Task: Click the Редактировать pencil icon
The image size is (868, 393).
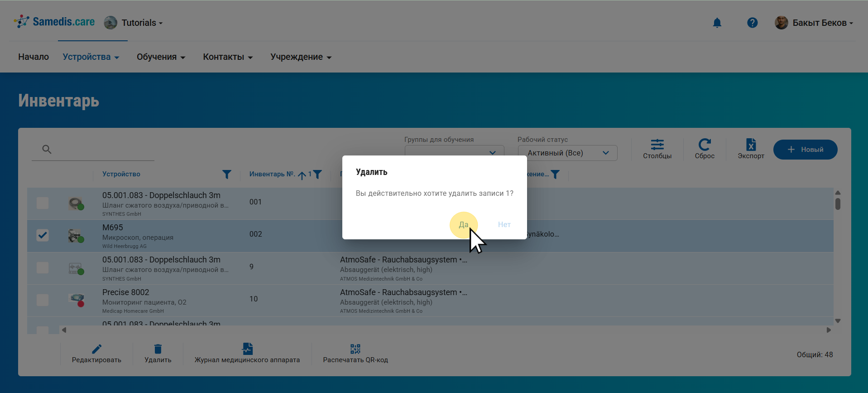Action: (96, 349)
